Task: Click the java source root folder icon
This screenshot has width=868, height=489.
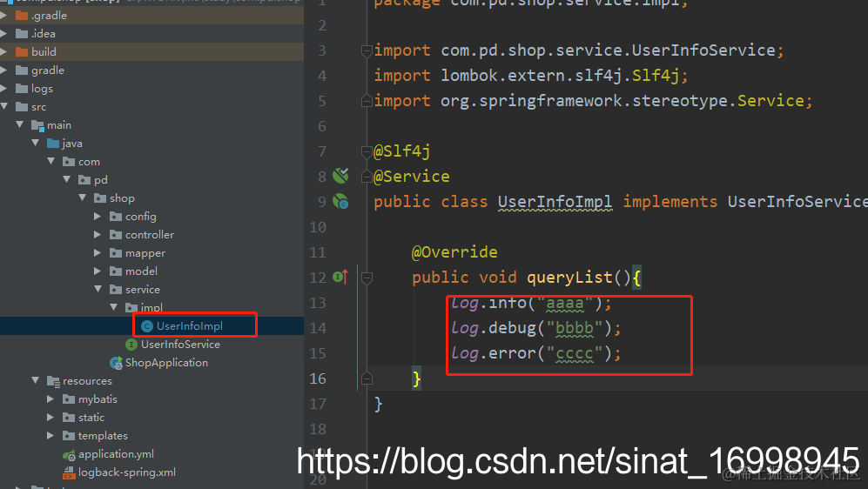Action: coord(53,144)
